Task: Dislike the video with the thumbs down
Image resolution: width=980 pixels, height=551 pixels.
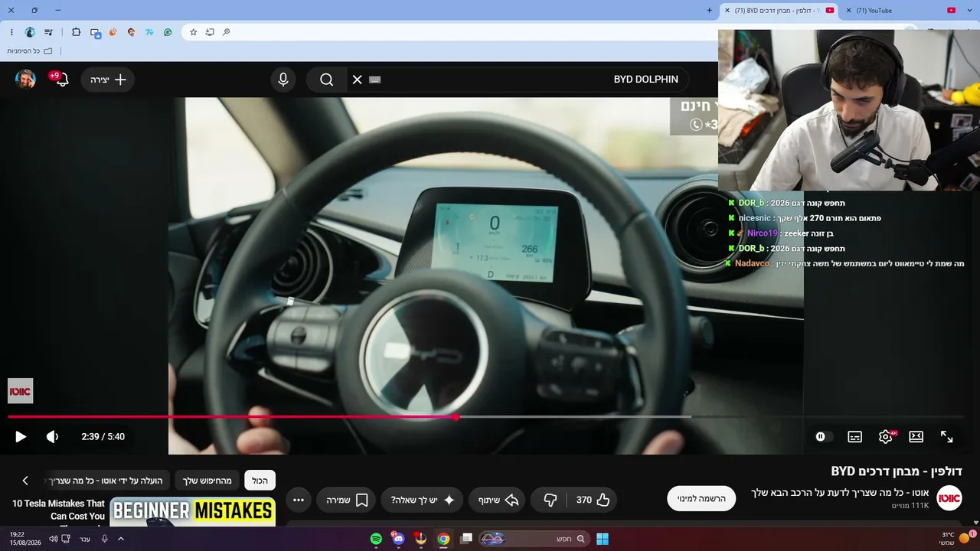Action: [550, 500]
